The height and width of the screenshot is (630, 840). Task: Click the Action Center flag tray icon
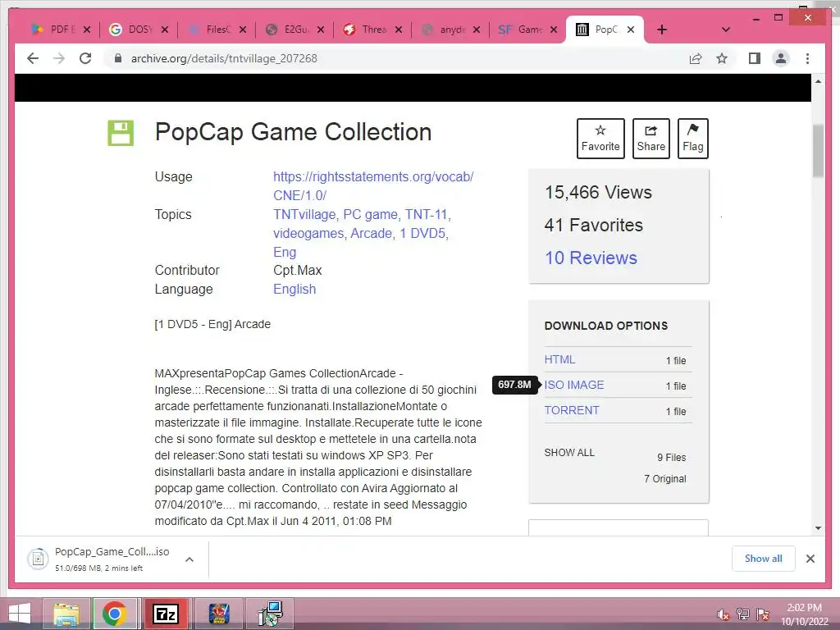(x=763, y=614)
